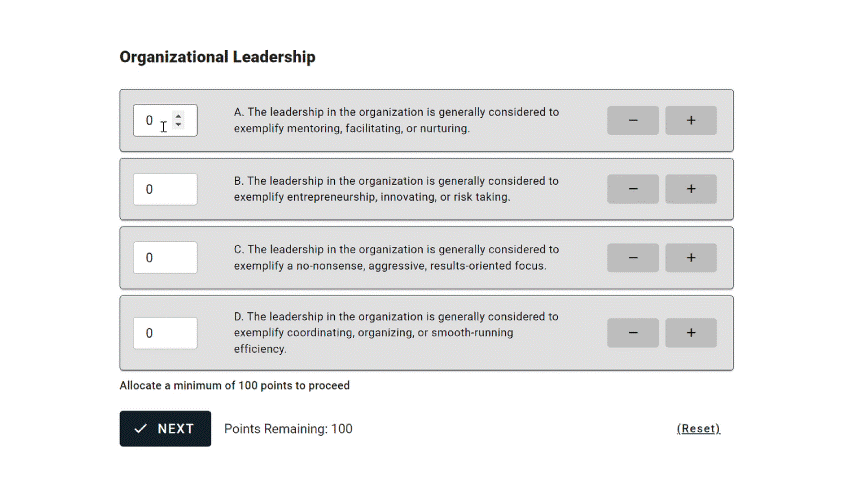This screenshot has width=853, height=480.
Task: Click the Organizational Leadership heading
Action: [218, 57]
